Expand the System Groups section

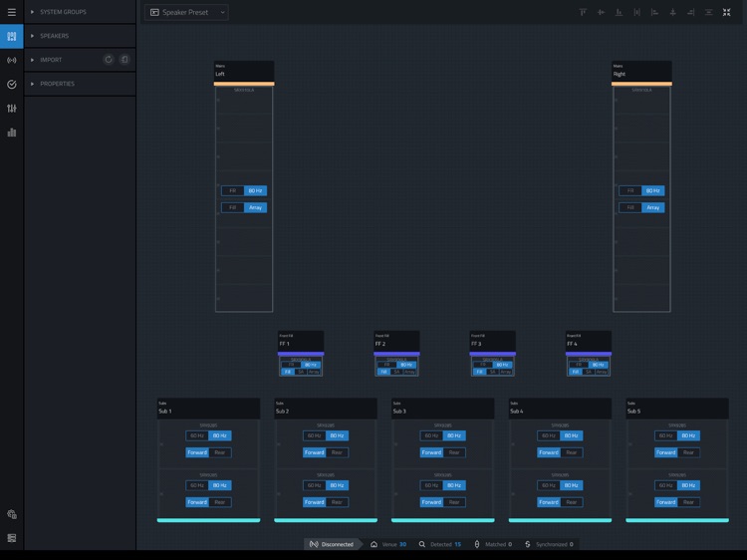pyautogui.click(x=80, y=12)
